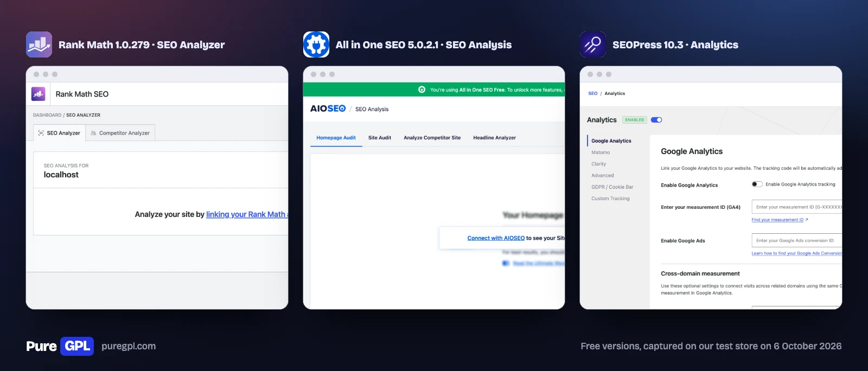
Task: Click the external link icon after Find your measurement ID
Action: pos(807,220)
